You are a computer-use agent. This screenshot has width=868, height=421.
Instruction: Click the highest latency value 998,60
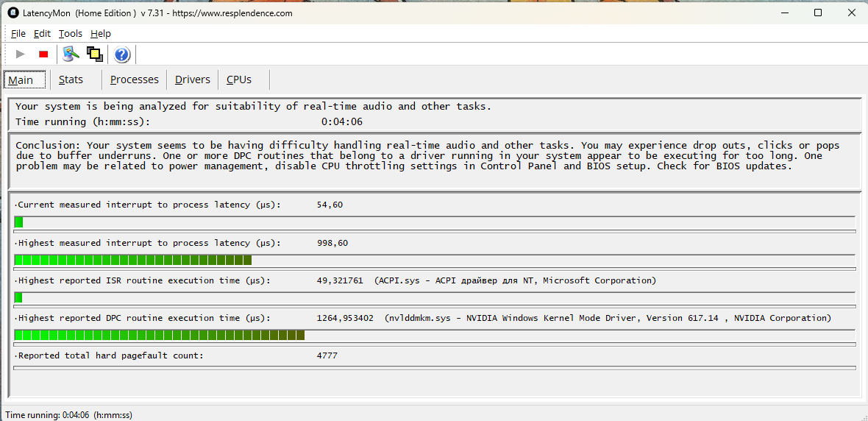coord(332,243)
